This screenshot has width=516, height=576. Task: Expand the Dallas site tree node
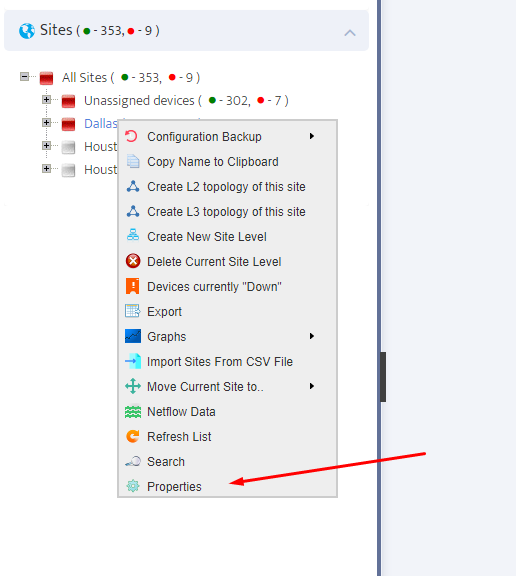(x=46, y=123)
